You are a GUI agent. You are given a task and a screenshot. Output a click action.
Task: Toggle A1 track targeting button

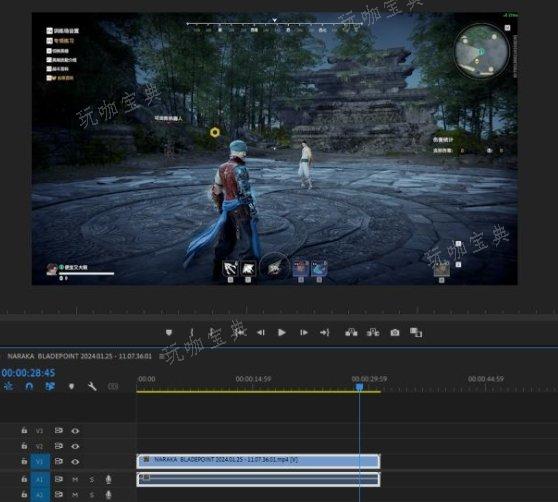(x=40, y=480)
